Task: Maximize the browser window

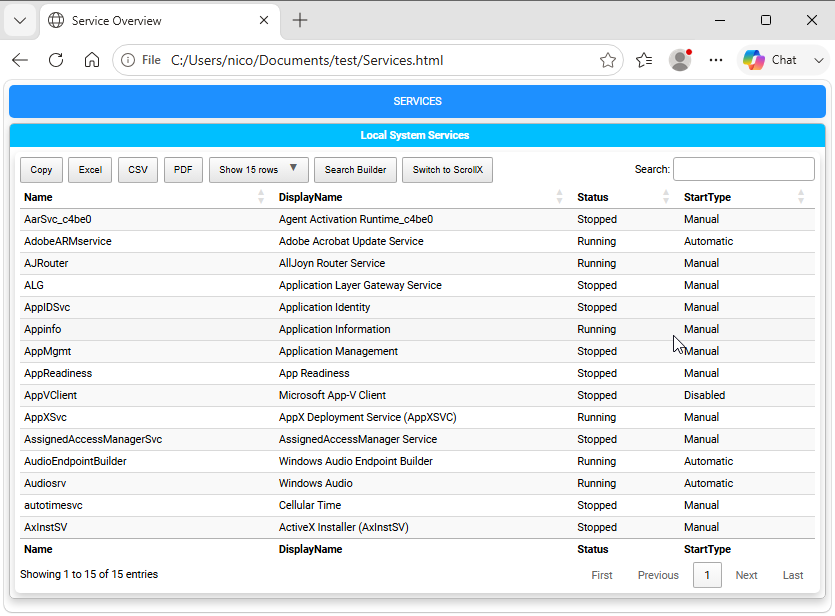Action: (766, 20)
